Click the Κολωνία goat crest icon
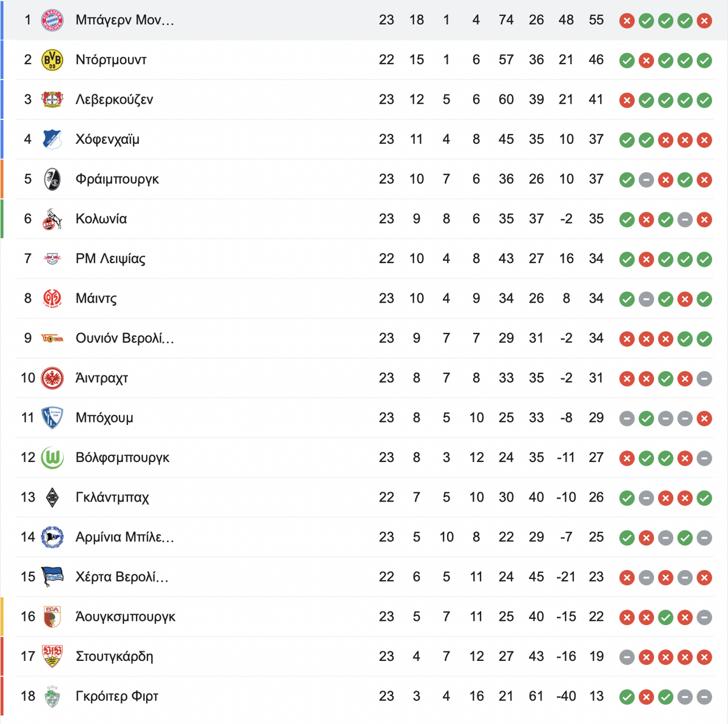 click(x=52, y=219)
